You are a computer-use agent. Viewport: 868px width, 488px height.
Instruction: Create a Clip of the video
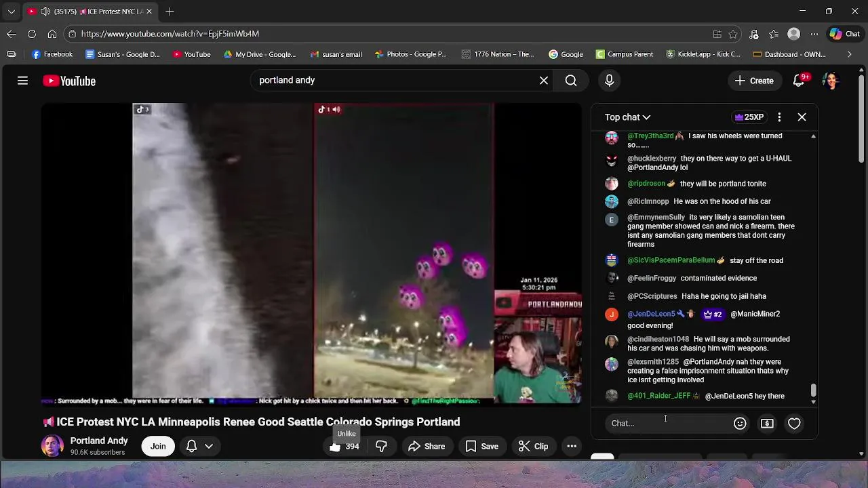533,446
